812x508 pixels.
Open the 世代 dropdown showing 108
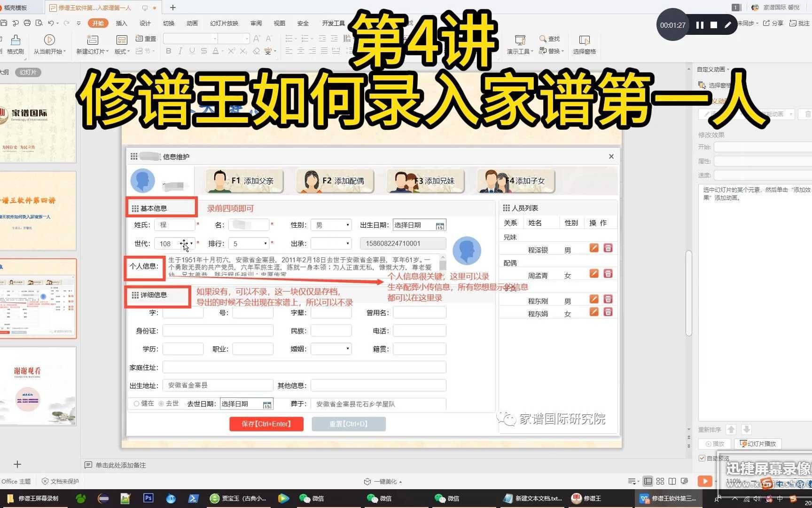[174, 244]
